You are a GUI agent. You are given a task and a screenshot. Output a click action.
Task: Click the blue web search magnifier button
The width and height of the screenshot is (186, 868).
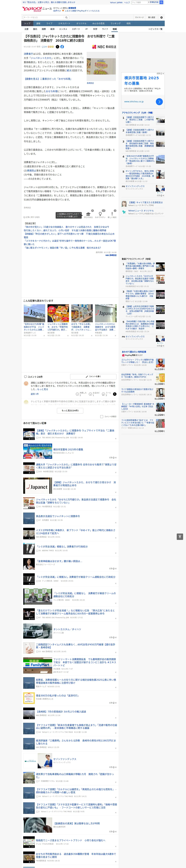point(161,2)
